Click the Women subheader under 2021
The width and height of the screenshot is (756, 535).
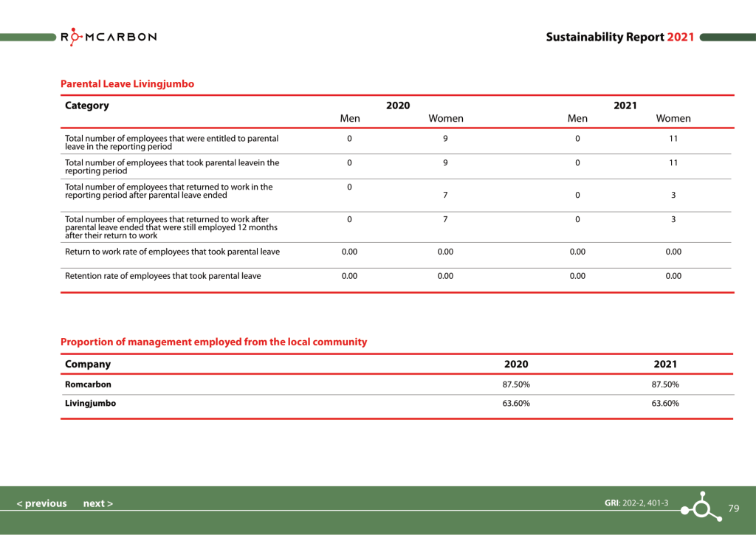point(673,118)
